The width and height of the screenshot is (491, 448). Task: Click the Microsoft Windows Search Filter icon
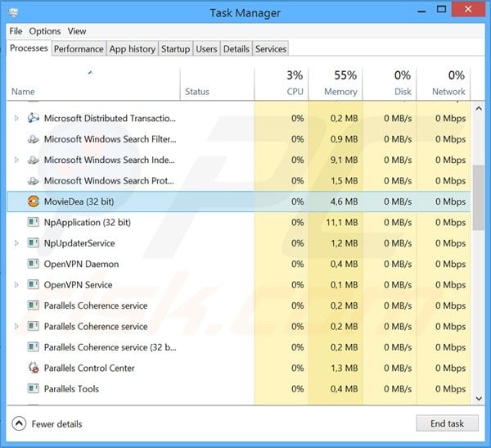coord(34,139)
